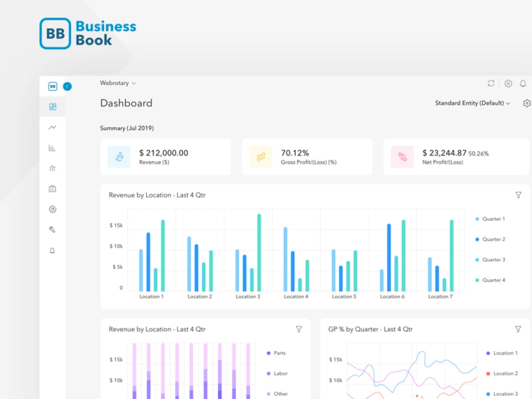
Task: Click the Dashboard page heading
Action: coord(126,103)
